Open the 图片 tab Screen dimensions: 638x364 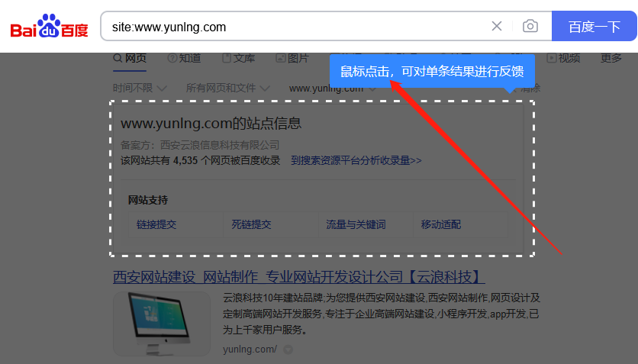click(292, 58)
